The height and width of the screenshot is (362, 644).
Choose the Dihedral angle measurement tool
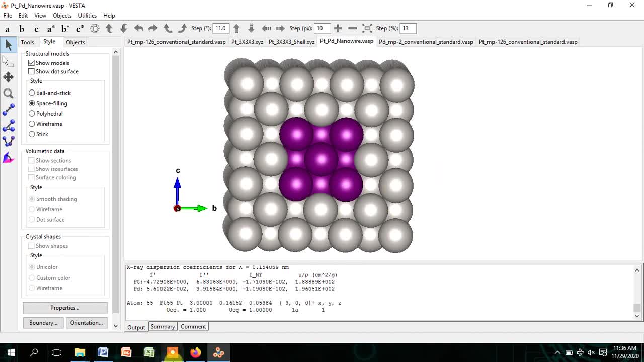8,141
